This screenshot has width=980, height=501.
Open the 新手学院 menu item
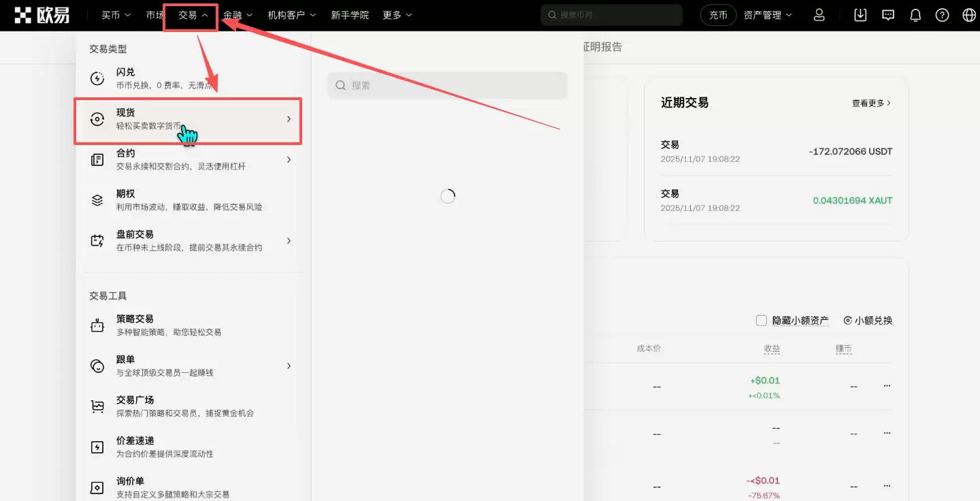(x=350, y=14)
